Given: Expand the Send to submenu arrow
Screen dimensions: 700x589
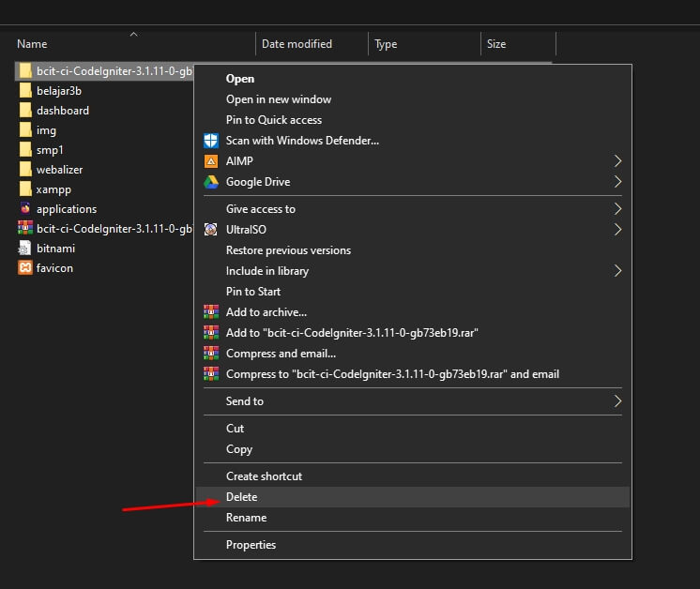Looking at the screenshot, I should pyautogui.click(x=617, y=401).
